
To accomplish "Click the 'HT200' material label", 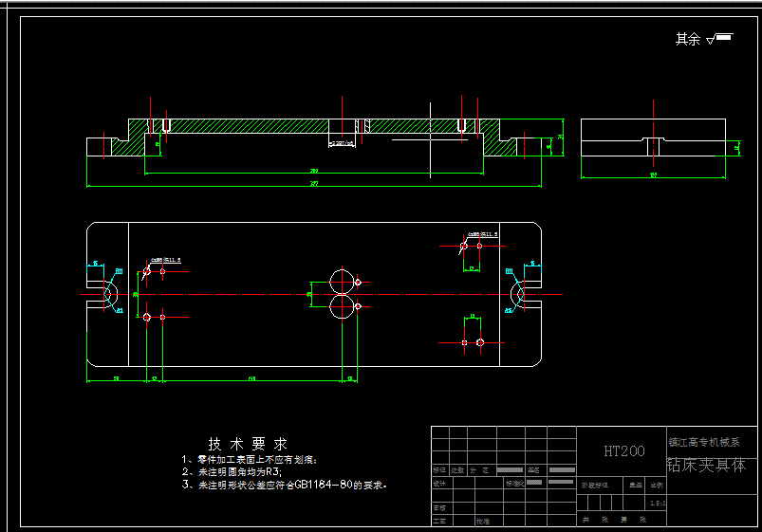I will (624, 451).
